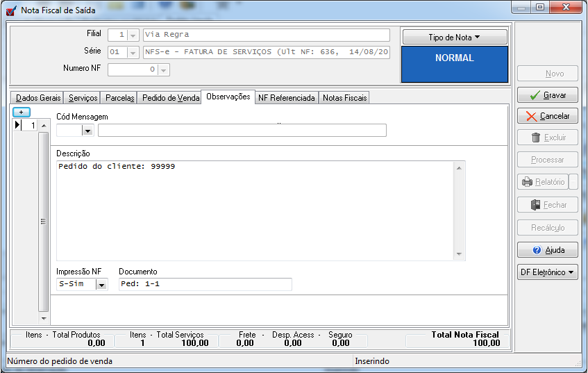
Task: Click the Documento field with Ped: 1-1
Action: click(x=205, y=284)
